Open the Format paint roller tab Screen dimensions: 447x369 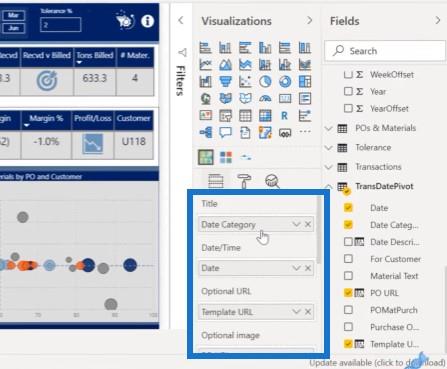[244, 181]
